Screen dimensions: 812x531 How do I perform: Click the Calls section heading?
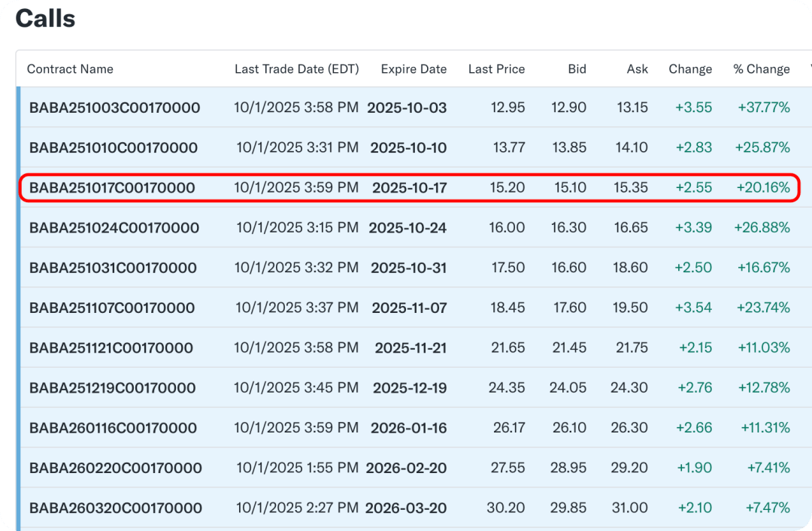coord(46,19)
